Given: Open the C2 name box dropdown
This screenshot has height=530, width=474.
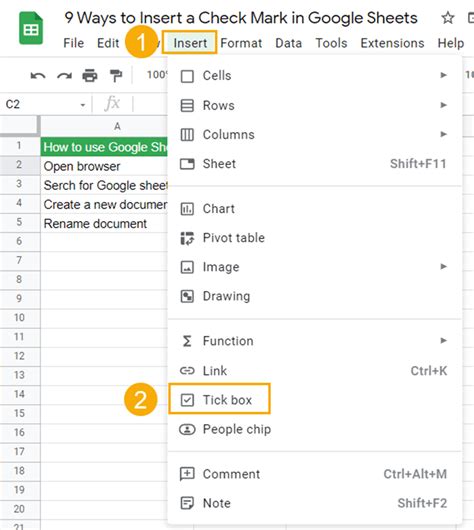Looking at the screenshot, I should [83, 105].
